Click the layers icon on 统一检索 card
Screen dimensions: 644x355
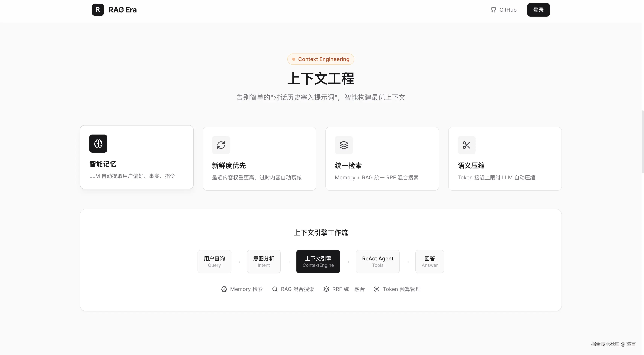pos(344,145)
